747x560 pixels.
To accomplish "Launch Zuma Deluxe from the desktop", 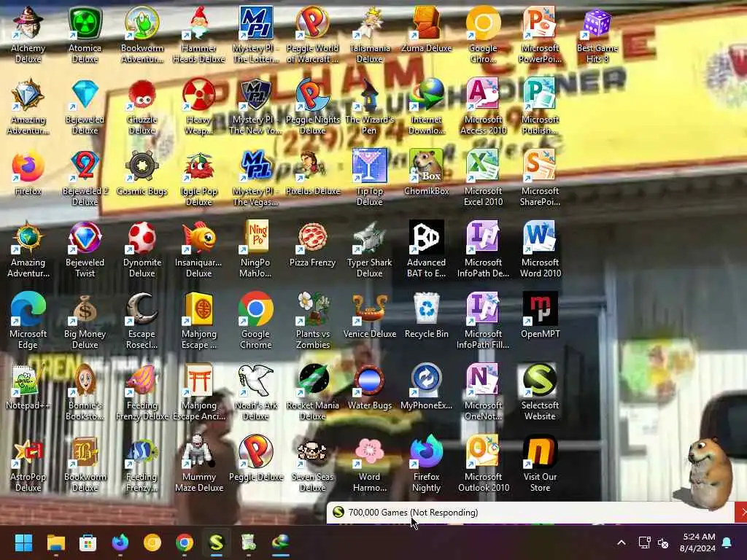I will click(x=426, y=30).
